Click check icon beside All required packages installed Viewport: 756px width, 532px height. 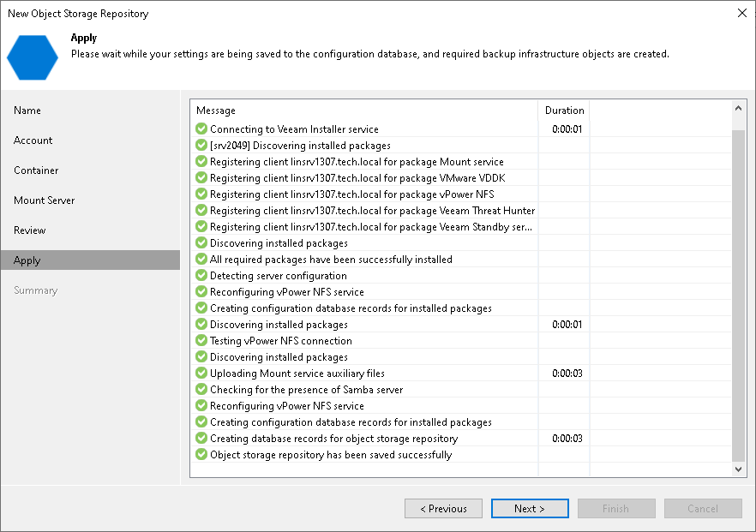point(201,260)
